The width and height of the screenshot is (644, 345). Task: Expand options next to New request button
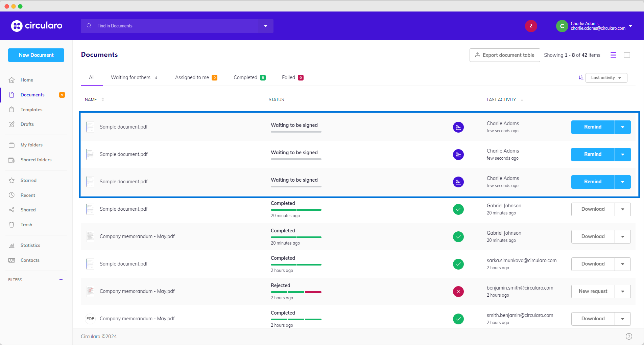(622, 292)
